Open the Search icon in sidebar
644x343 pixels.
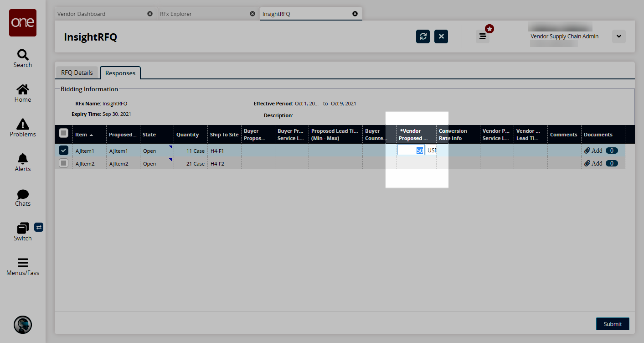click(22, 55)
